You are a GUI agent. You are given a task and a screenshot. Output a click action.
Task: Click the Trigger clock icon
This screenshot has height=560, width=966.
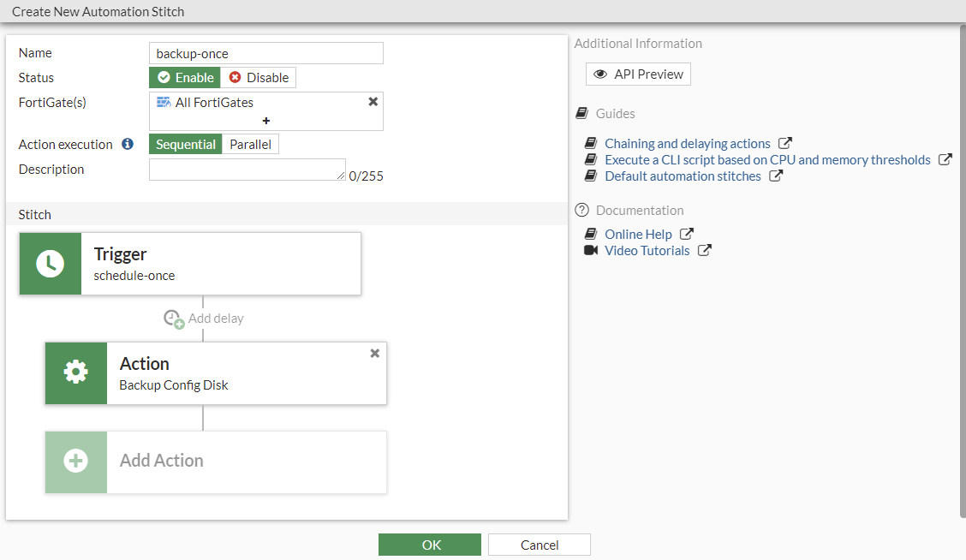51,264
